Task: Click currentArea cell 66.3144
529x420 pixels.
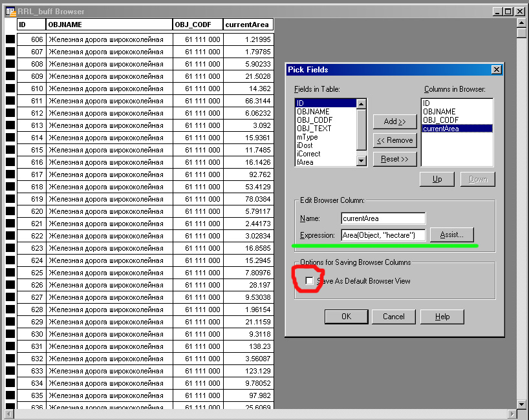Action: pyautogui.click(x=248, y=101)
